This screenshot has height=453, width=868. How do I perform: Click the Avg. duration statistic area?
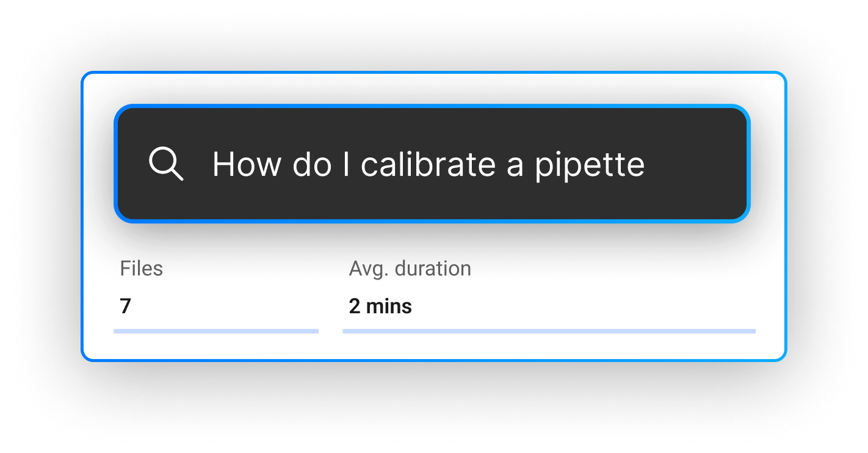(x=410, y=287)
